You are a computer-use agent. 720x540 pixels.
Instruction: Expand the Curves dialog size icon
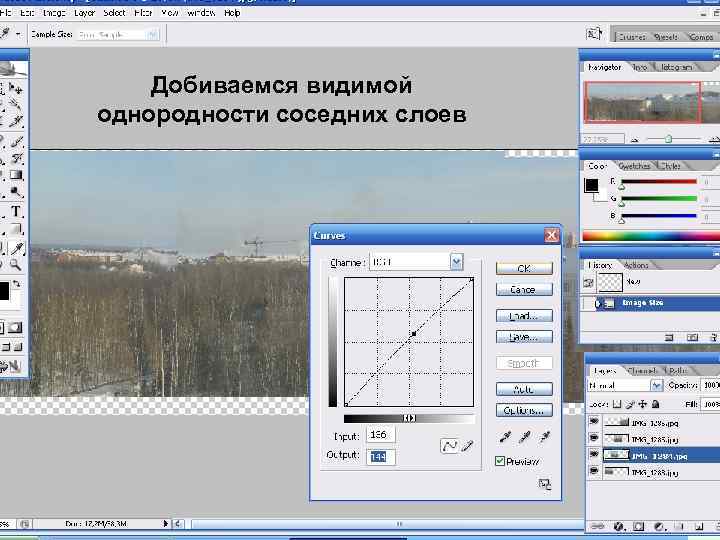tap(545, 484)
